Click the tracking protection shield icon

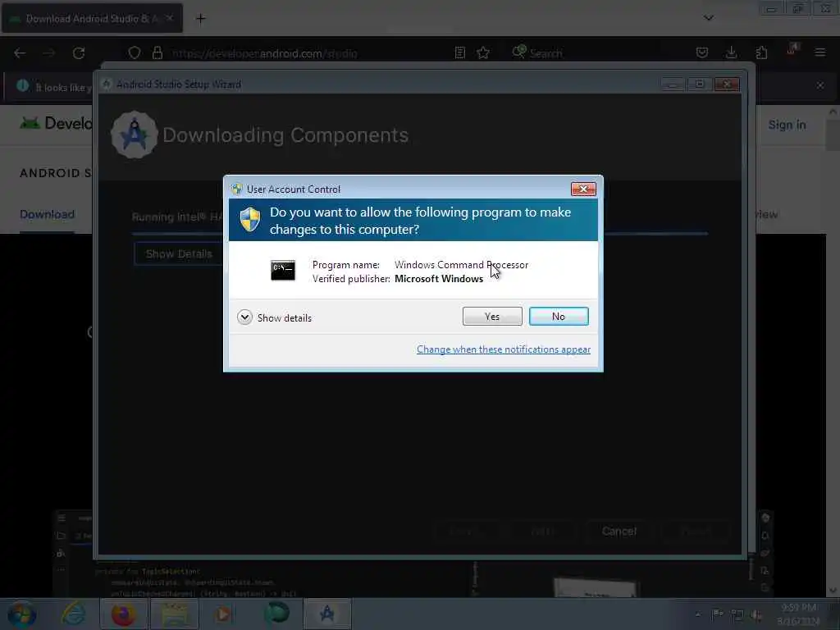tap(134, 53)
